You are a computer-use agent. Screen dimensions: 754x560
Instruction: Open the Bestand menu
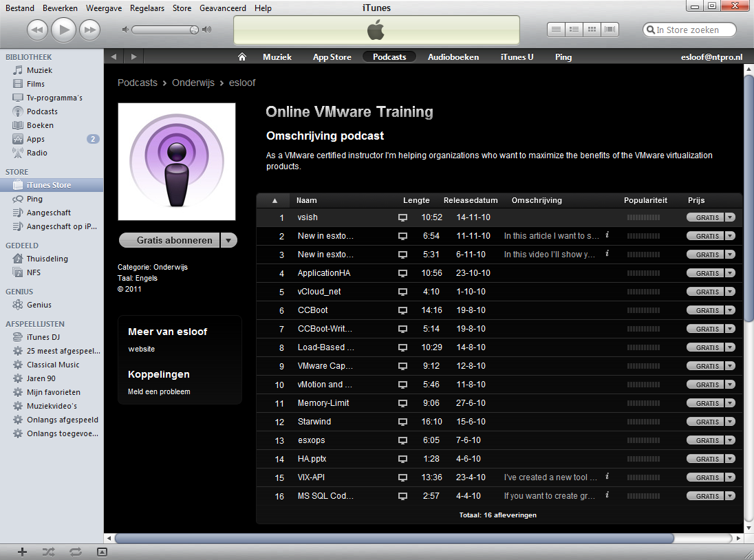point(20,8)
